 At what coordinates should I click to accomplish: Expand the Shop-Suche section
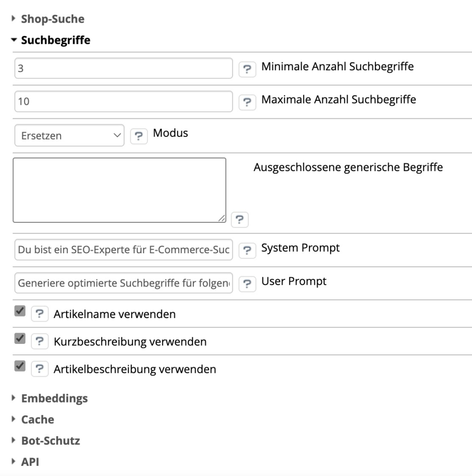[53, 19]
